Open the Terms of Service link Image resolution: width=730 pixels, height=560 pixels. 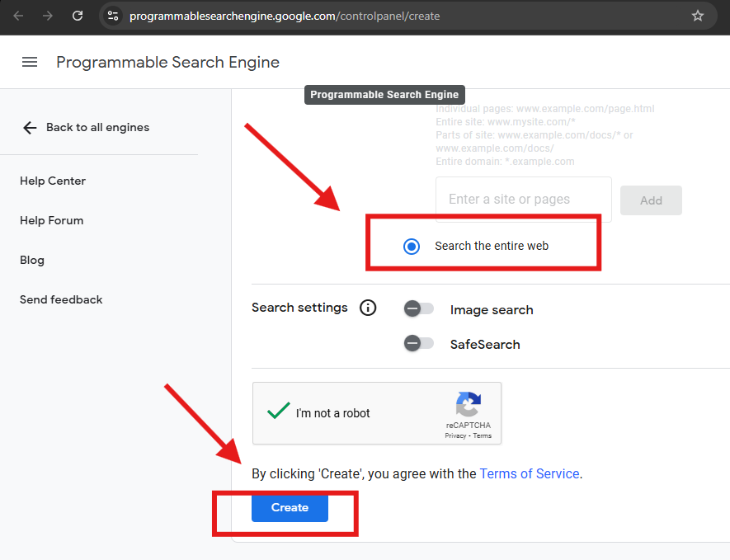[x=530, y=473]
